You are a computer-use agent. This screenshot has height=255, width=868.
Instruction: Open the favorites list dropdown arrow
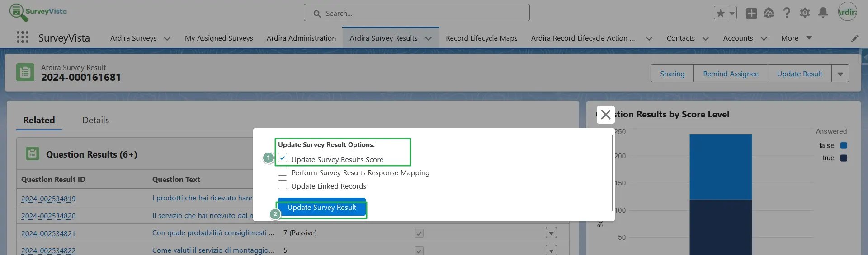732,13
